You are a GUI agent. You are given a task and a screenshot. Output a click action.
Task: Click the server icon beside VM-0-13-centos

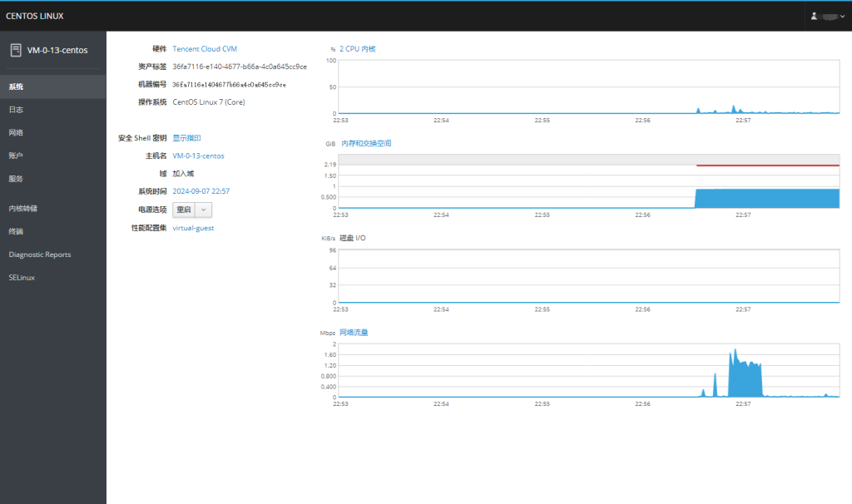tap(16, 50)
